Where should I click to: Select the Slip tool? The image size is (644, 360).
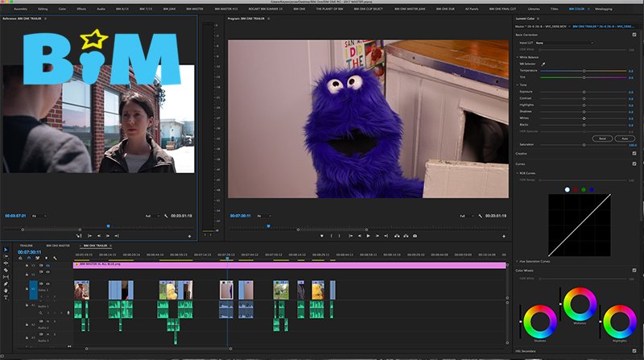pyautogui.click(x=6, y=277)
